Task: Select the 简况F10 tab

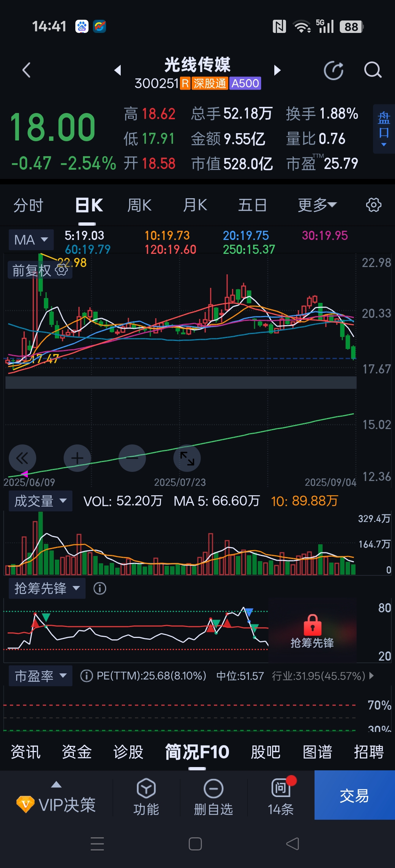Action: pos(197,752)
